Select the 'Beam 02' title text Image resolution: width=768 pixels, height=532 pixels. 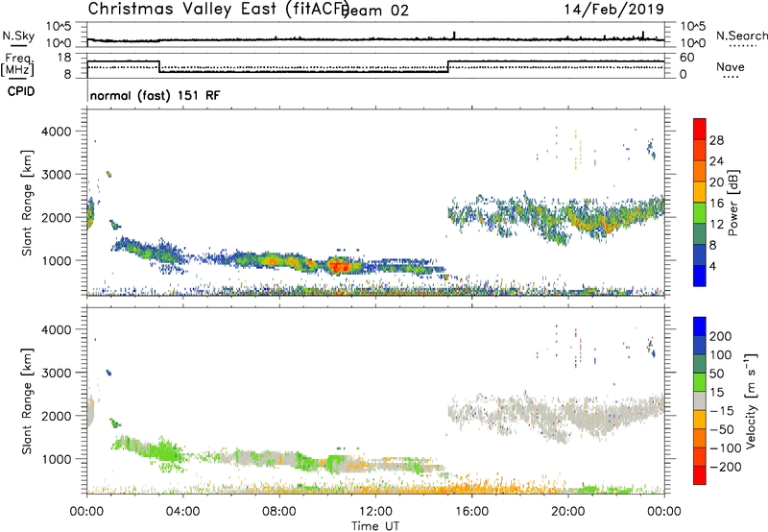375,11
